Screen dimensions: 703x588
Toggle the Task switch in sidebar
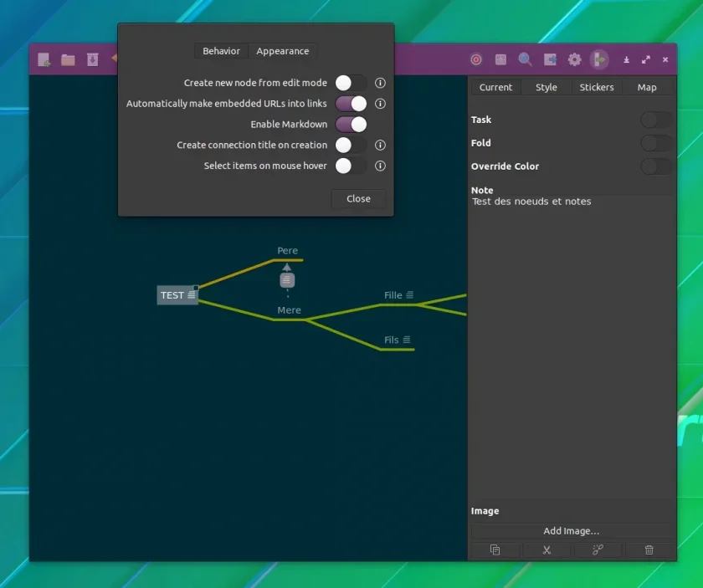[656, 120]
